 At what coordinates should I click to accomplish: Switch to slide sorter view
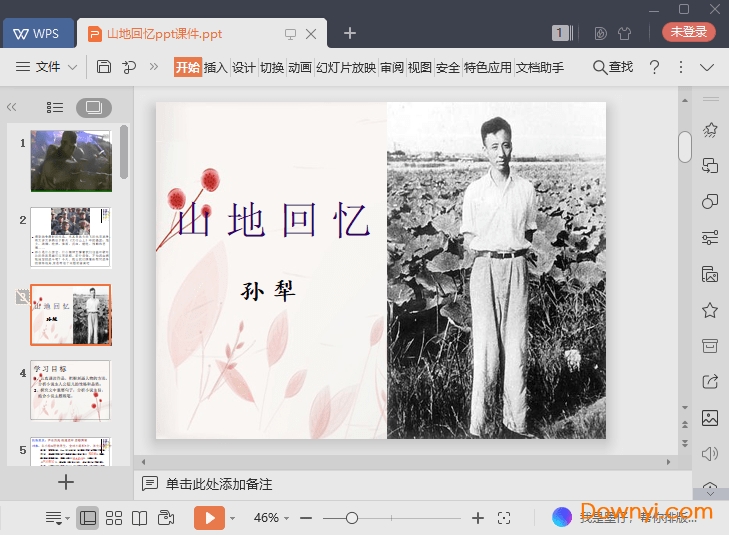pos(114,518)
